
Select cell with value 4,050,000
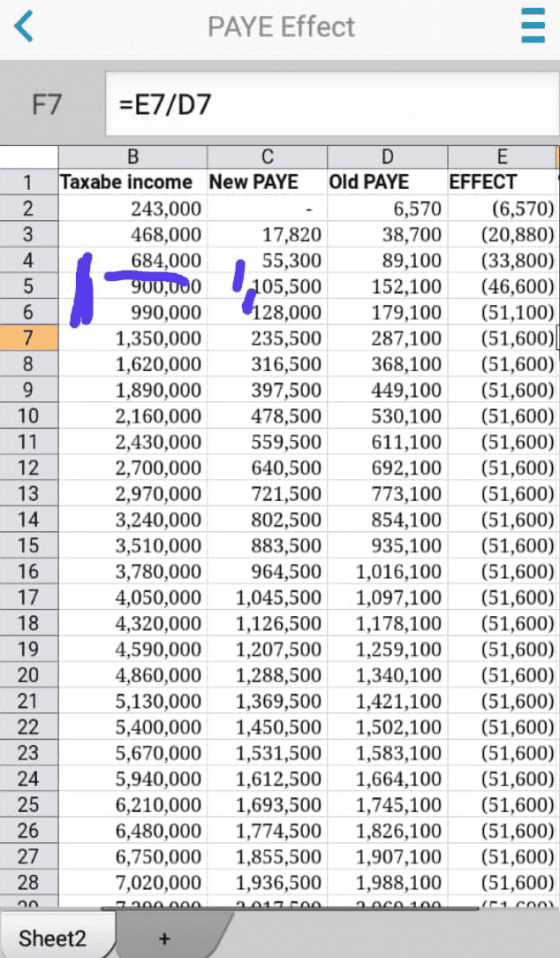(x=132, y=597)
